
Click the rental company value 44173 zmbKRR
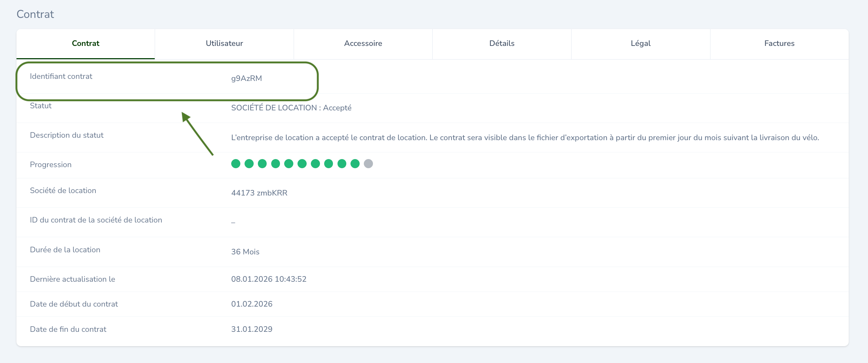coord(259,193)
